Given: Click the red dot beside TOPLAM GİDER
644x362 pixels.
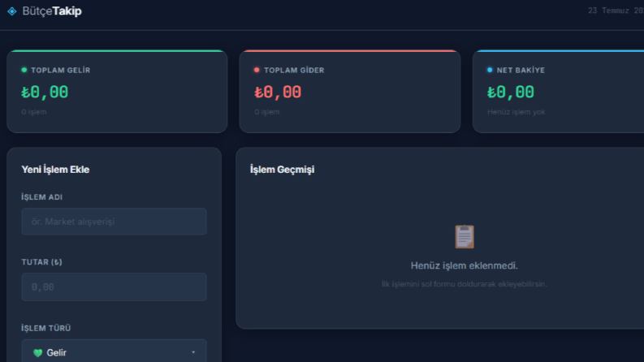Looking at the screenshot, I should tap(257, 70).
